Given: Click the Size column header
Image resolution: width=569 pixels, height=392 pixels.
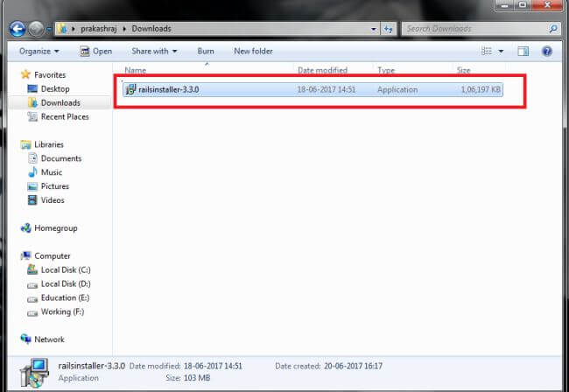Looking at the screenshot, I should point(463,70).
